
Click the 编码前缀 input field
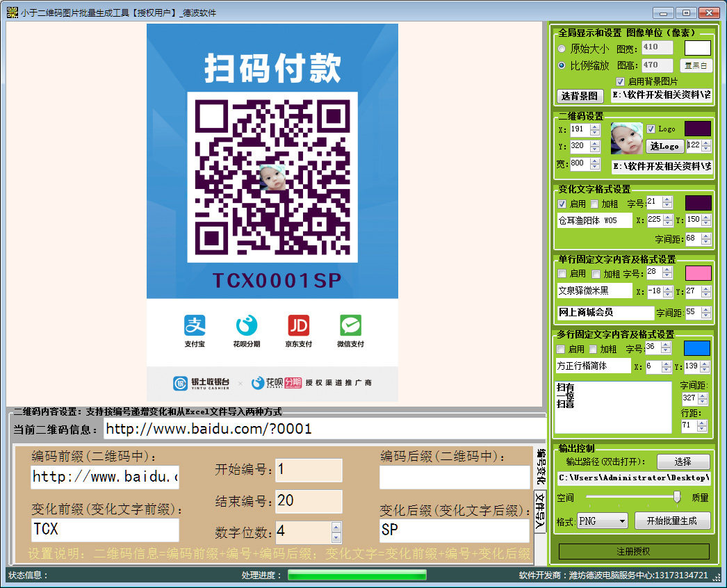coord(105,477)
